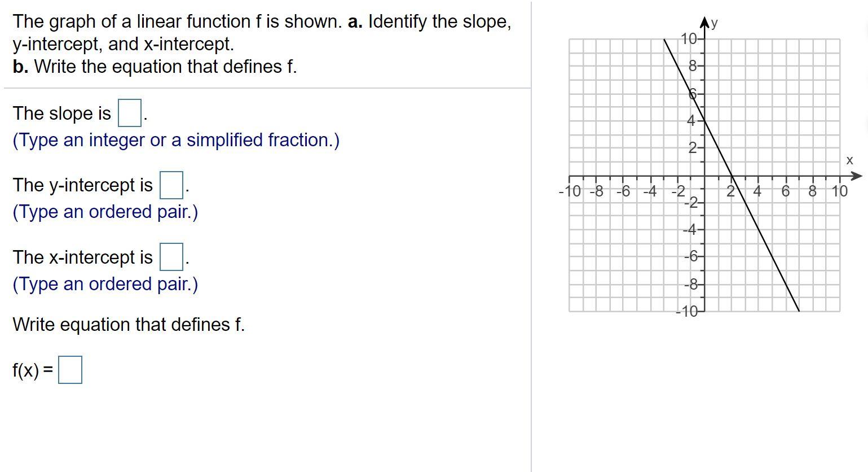Image resolution: width=868 pixels, height=472 pixels.
Task: Select the y-intercept answer box
Action: [173, 184]
